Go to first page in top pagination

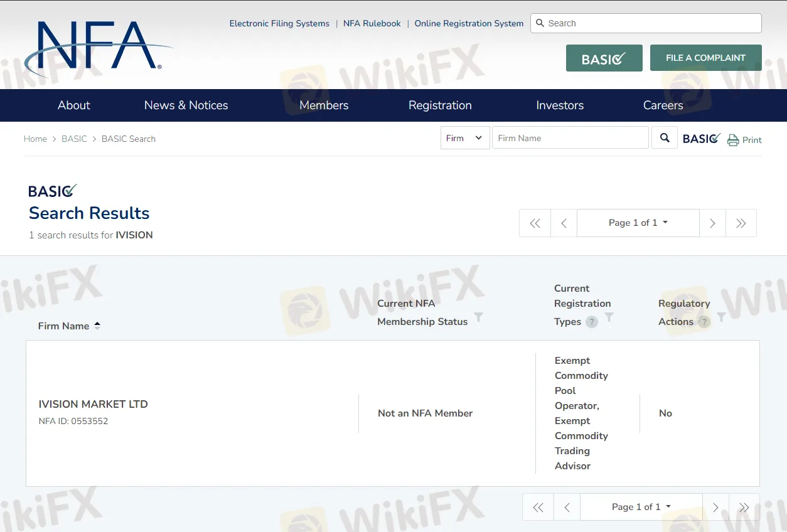pos(535,223)
